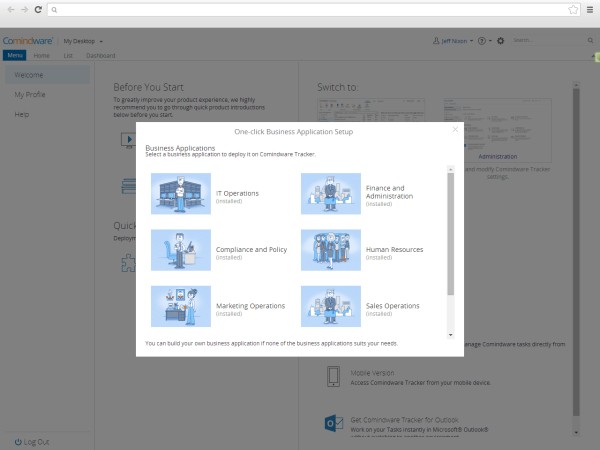The image size is (600, 450).
Task: Click the browser back arrow
Action: click(x=11, y=10)
